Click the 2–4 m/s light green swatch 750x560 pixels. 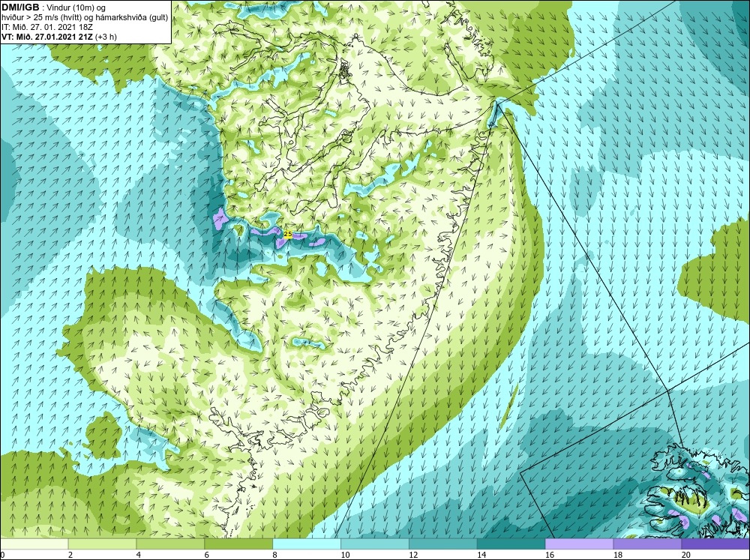coord(102,544)
